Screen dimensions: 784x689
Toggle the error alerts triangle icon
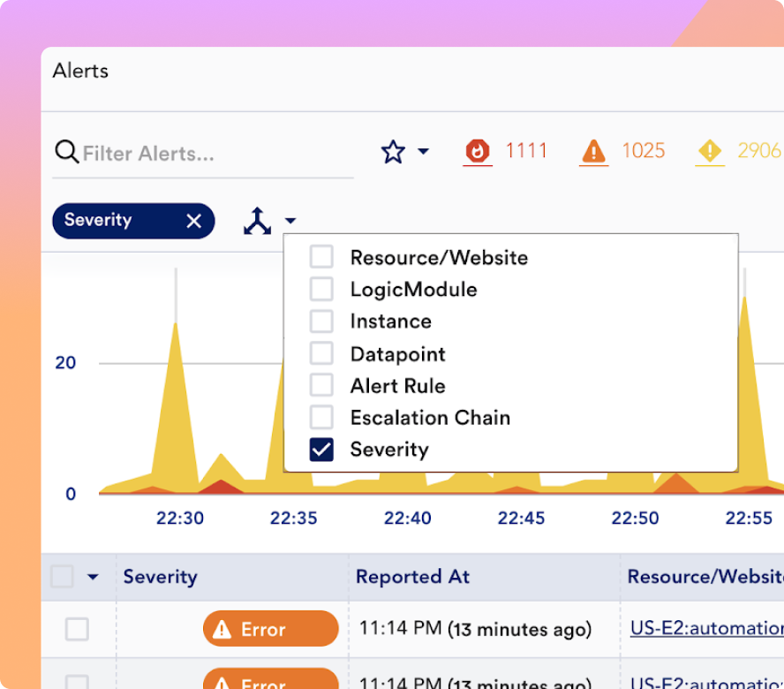pos(593,151)
